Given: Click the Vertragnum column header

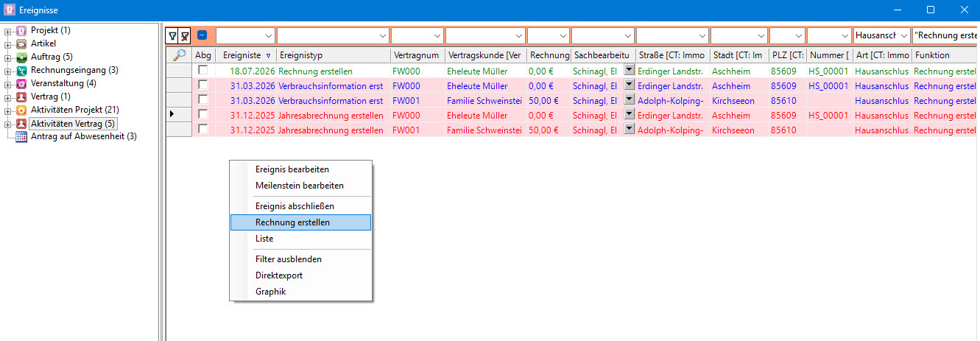Looking at the screenshot, I should [x=417, y=55].
